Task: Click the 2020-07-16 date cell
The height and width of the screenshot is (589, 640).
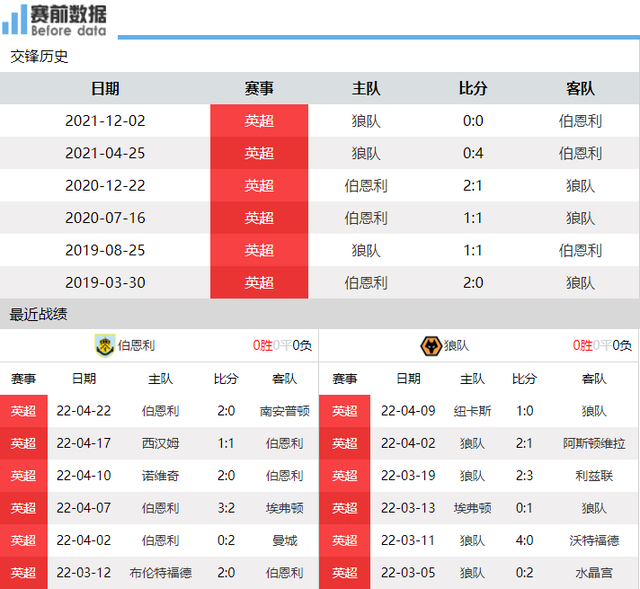Action: (105, 218)
